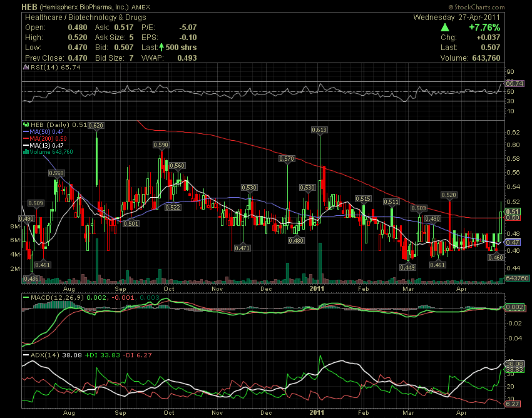
Task: Click the High value 0.520 in the header
Action: [x=78, y=38]
